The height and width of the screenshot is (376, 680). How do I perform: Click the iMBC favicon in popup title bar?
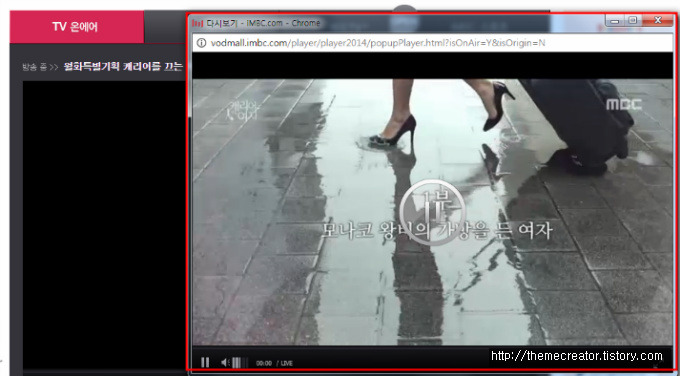[198, 23]
